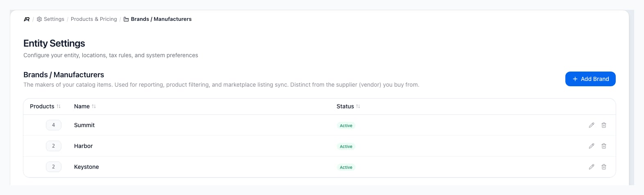Sort by the Products column header

point(45,106)
